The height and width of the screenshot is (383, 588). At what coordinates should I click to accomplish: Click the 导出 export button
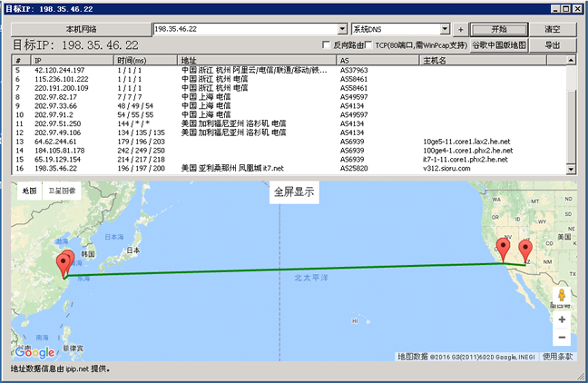coord(552,44)
